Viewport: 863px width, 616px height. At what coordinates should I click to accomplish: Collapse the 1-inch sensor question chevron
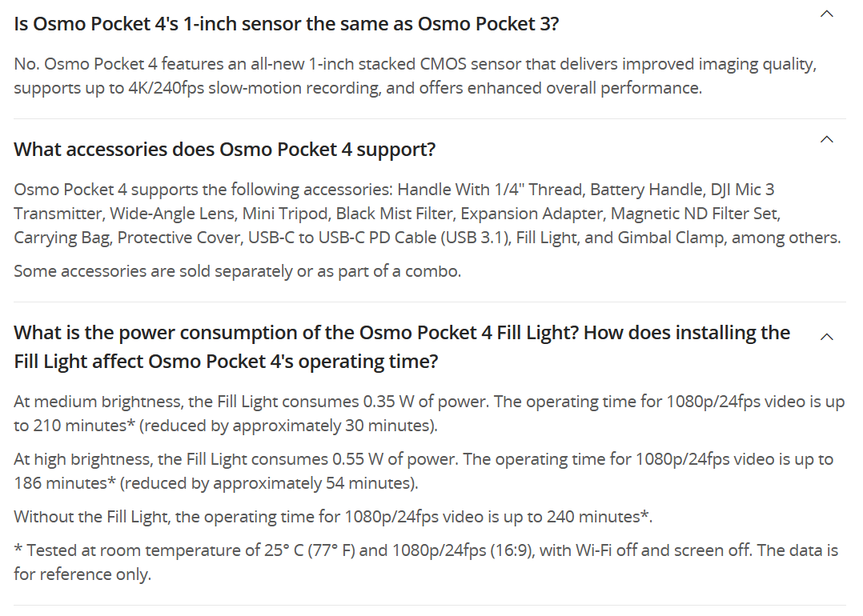point(828,14)
